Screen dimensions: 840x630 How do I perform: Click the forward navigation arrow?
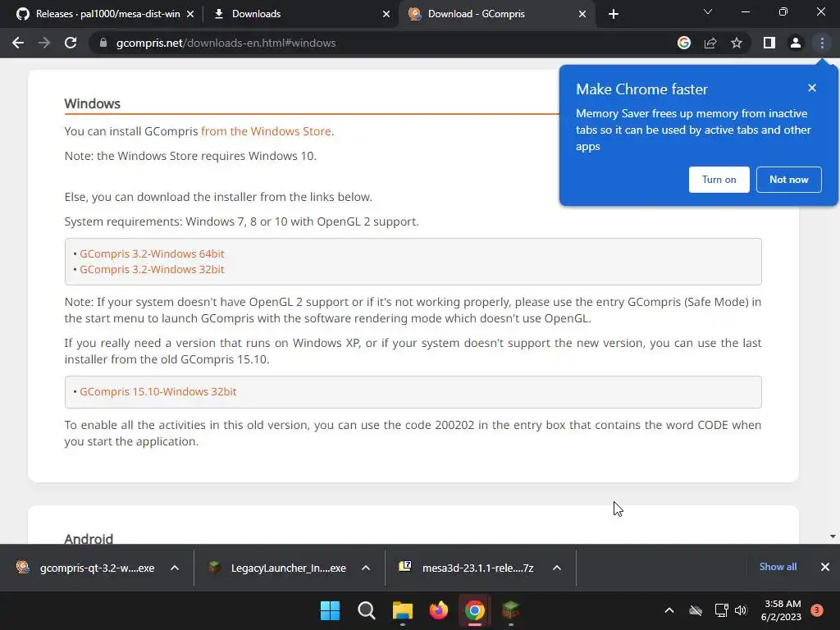coord(44,43)
